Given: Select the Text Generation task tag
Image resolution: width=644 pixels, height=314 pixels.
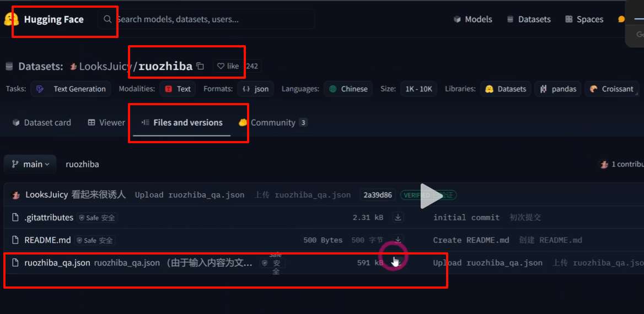Looking at the screenshot, I should tap(71, 89).
